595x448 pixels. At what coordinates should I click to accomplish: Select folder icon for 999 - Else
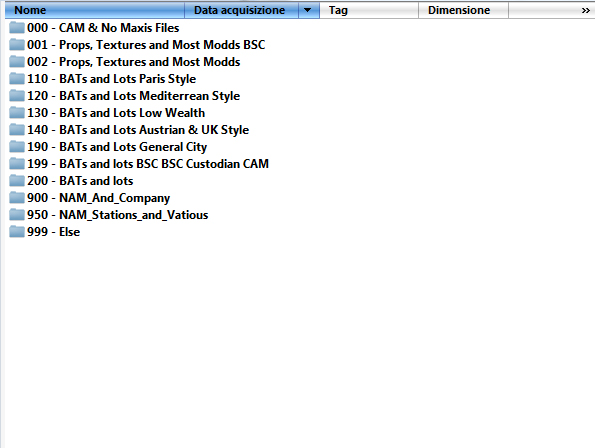[17, 232]
